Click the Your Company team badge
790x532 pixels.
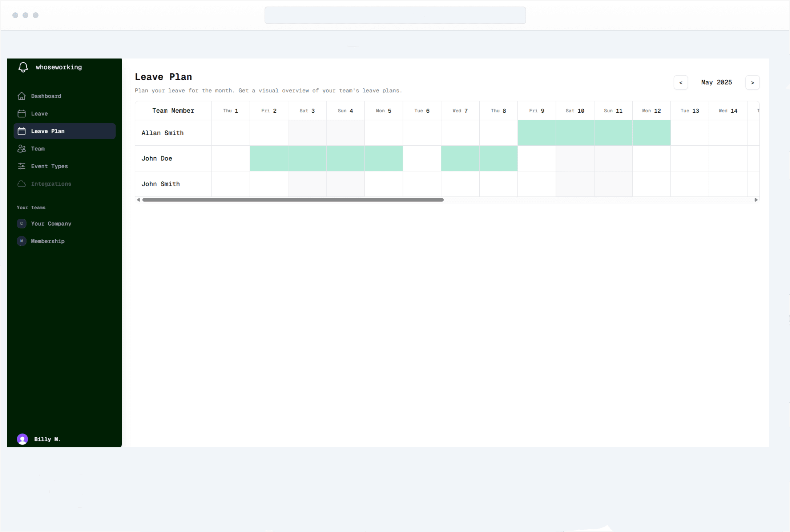point(22,223)
